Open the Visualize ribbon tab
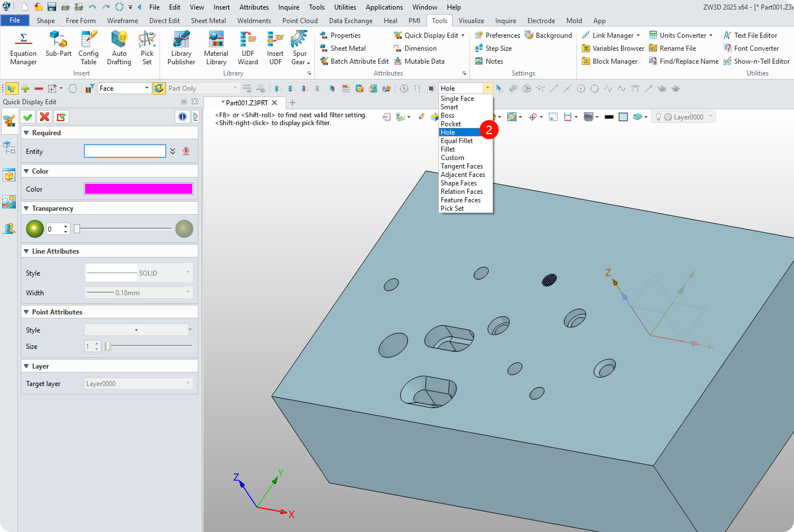Screen dimensions: 794x532 (471, 21)
